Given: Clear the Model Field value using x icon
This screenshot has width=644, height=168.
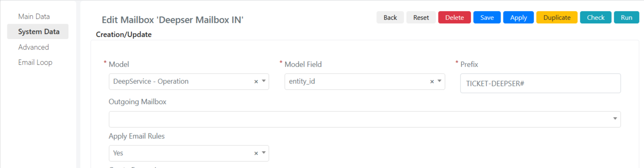Looking at the screenshot, I should click(432, 82).
